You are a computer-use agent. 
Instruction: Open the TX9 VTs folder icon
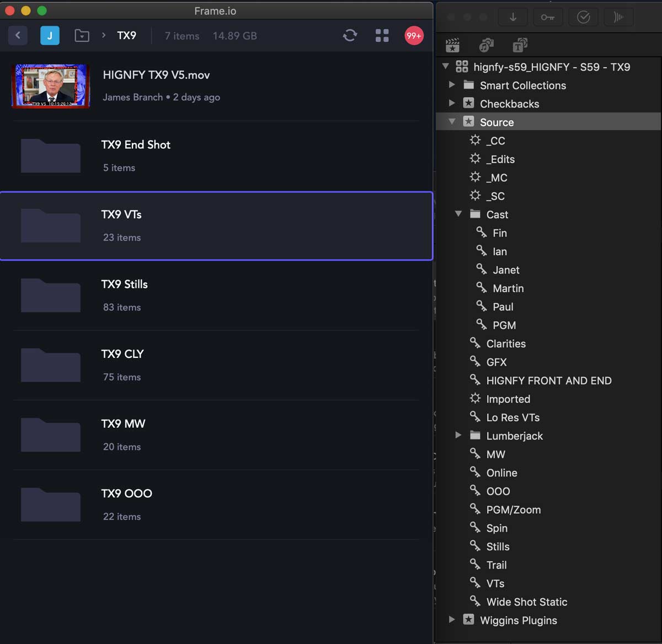51,226
